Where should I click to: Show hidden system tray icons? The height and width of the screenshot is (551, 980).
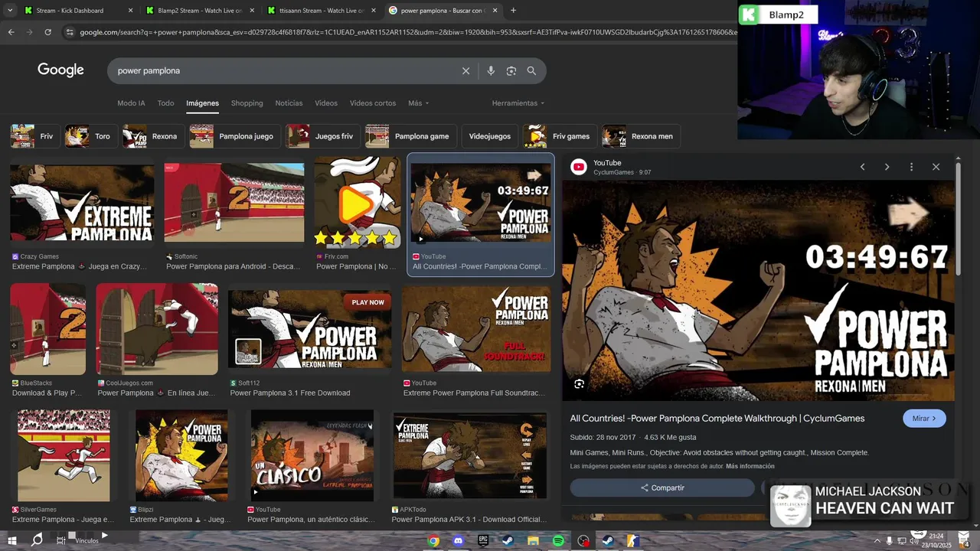pyautogui.click(x=877, y=541)
